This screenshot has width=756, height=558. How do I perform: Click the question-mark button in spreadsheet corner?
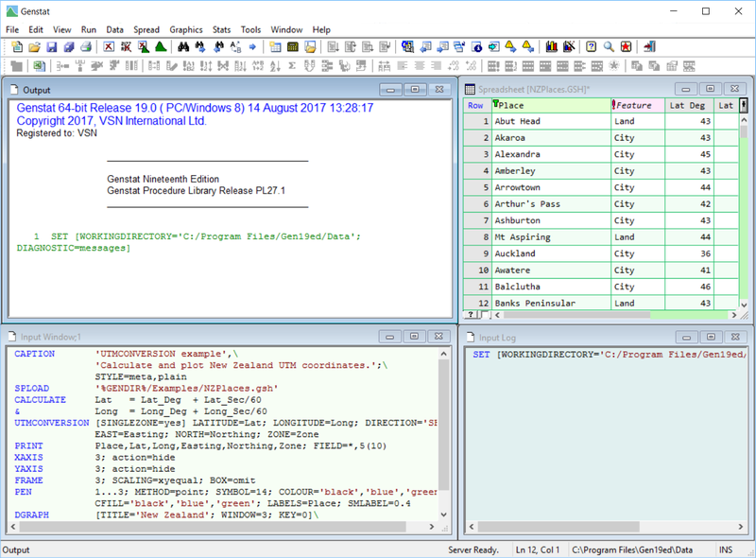point(470,314)
